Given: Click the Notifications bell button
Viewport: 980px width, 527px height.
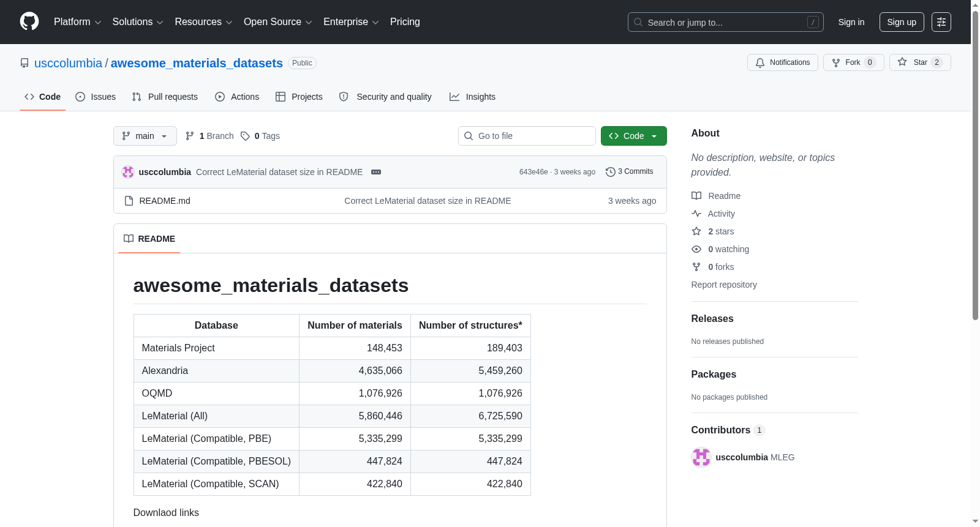Looking at the screenshot, I should coord(782,62).
